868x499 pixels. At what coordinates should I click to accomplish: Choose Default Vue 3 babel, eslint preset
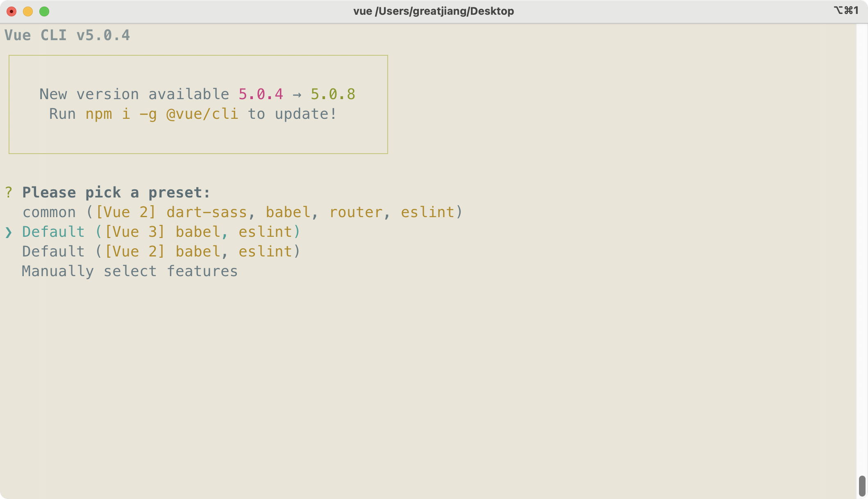pos(161,232)
